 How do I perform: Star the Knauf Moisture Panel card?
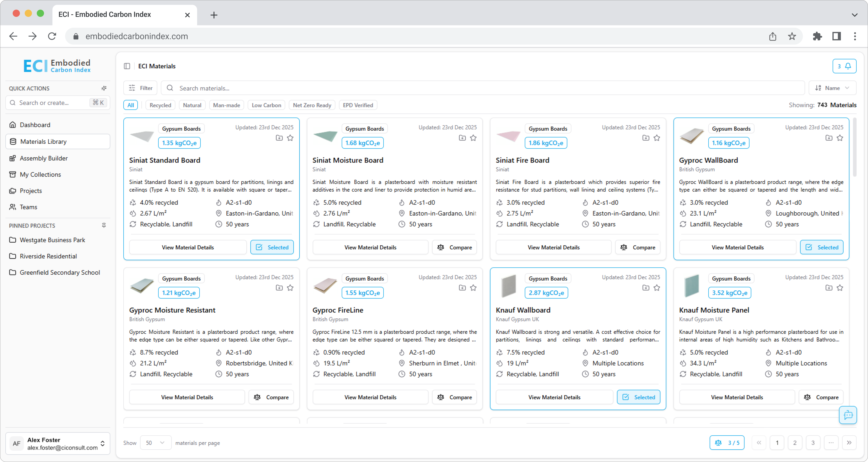click(x=840, y=288)
